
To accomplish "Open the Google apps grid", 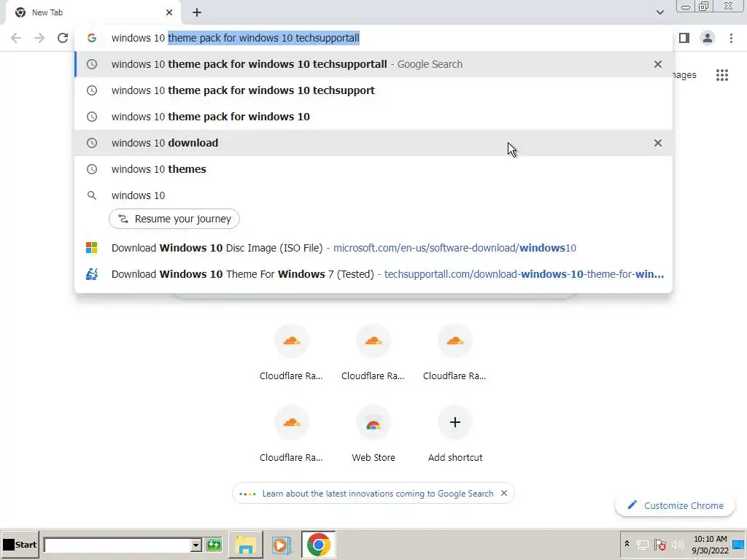I will coord(721,75).
